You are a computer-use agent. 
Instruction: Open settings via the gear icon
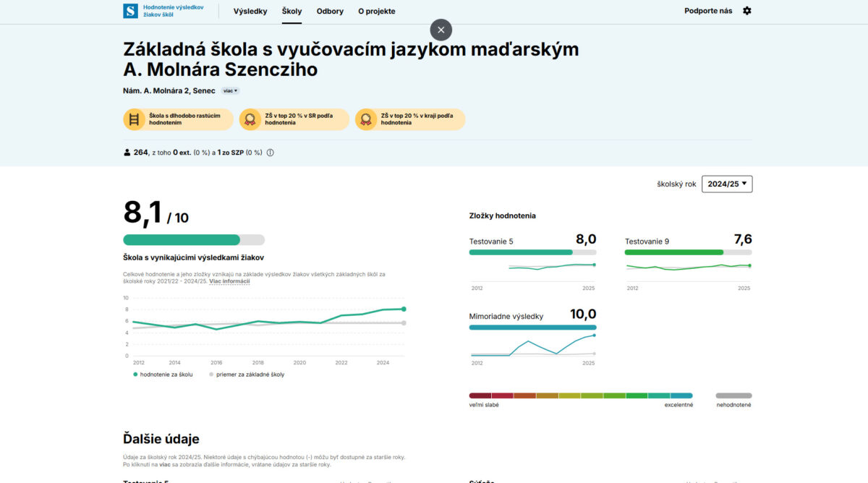tap(747, 11)
